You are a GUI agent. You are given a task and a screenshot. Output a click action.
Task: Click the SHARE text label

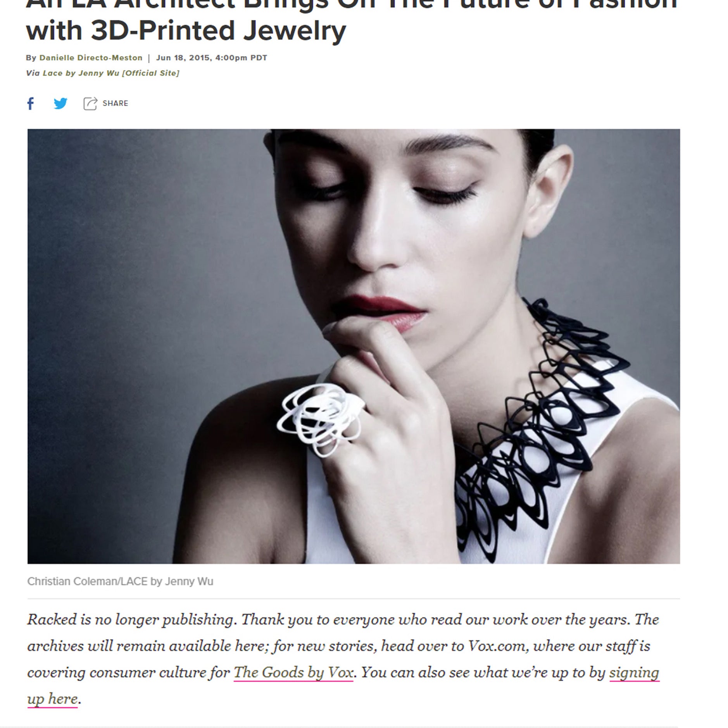coord(115,104)
